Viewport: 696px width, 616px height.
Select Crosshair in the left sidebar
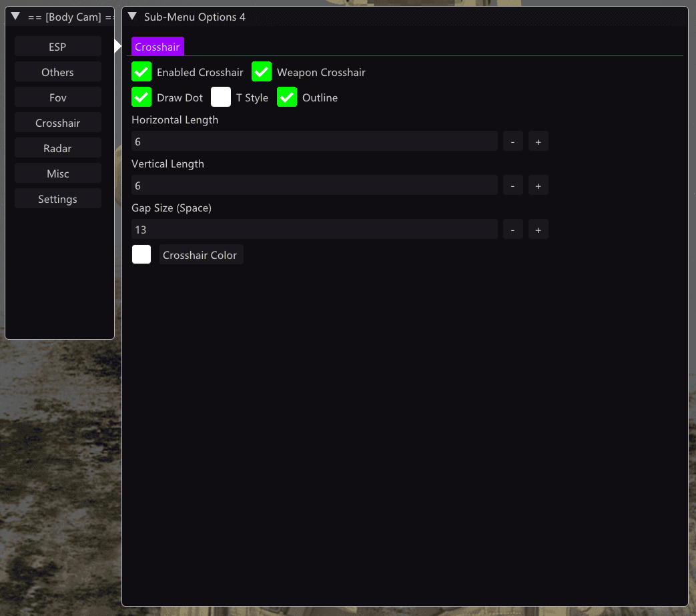(x=57, y=123)
